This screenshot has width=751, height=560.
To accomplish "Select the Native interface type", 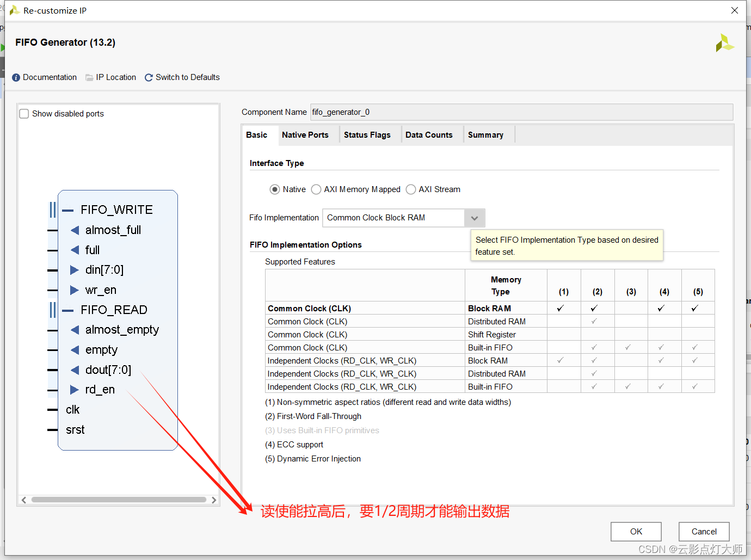I will (275, 189).
